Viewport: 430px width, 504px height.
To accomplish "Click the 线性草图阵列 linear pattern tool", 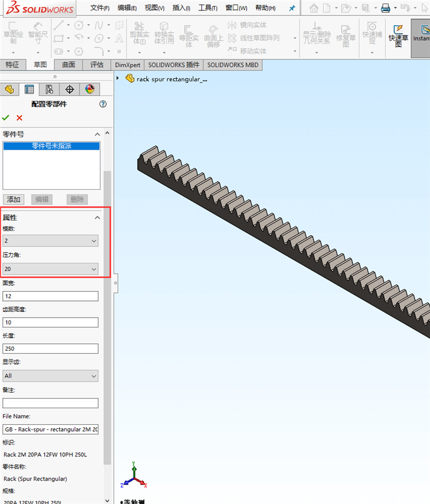I will click(x=253, y=38).
